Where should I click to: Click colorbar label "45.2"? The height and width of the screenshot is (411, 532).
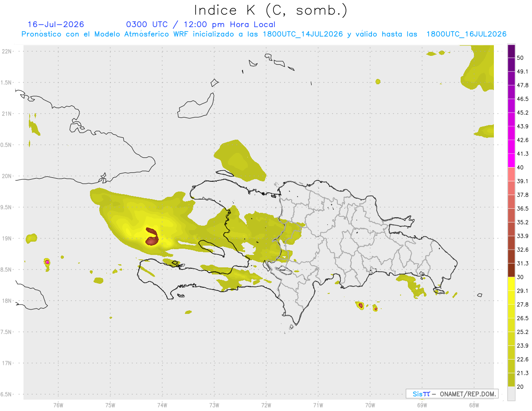(523, 113)
